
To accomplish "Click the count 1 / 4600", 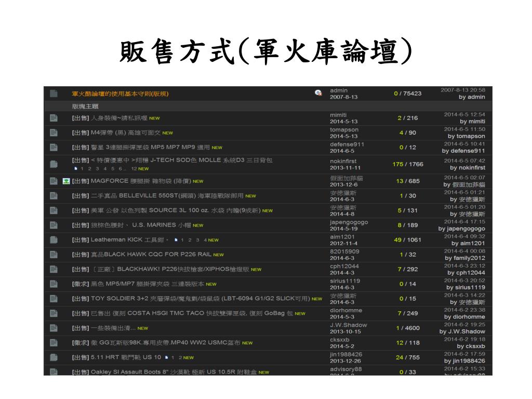I will pos(408,328).
